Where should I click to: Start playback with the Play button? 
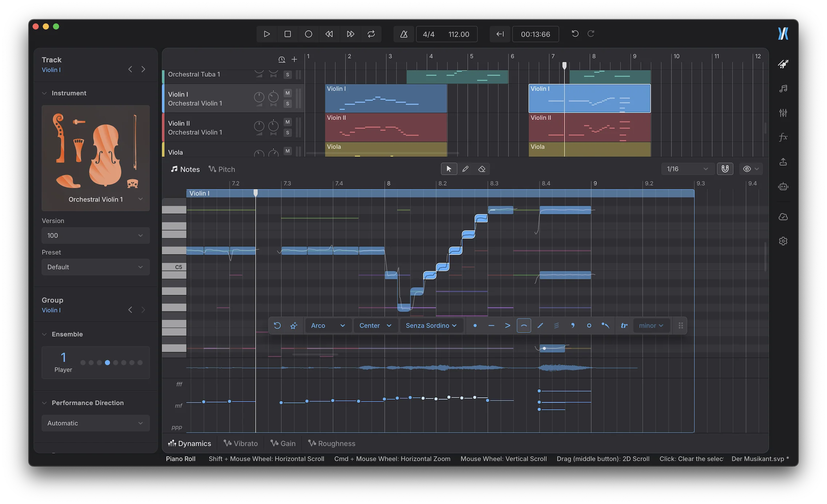(267, 34)
